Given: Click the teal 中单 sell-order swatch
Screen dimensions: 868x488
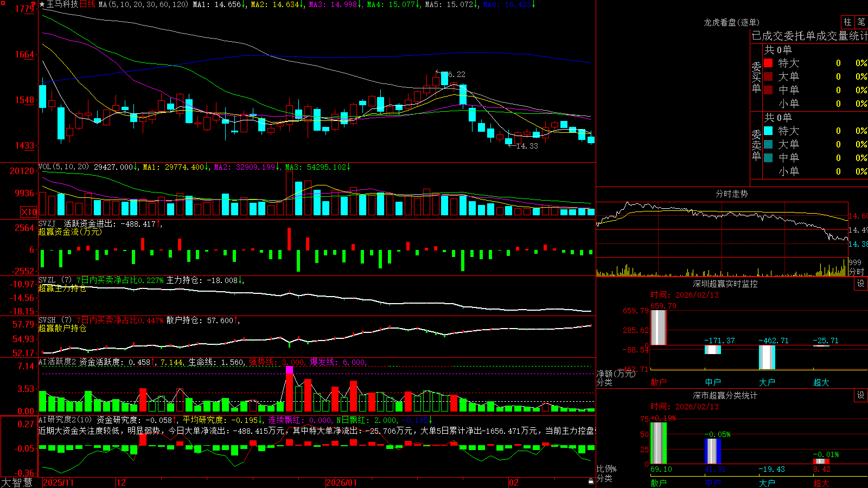Looking at the screenshot, I should click(768, 158).
